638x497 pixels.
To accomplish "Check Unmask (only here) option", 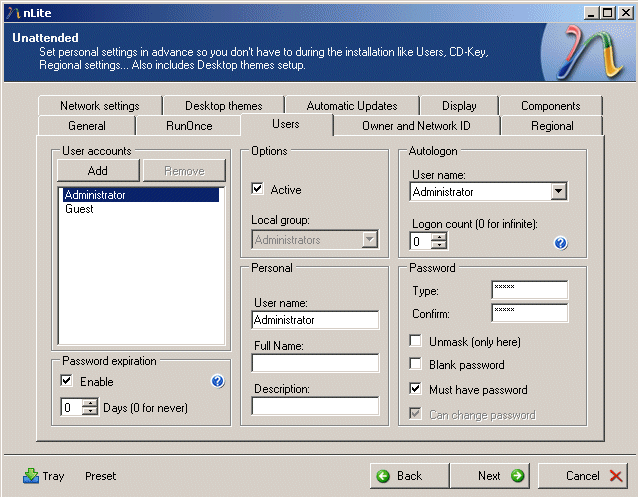I will click(x=415, y=340).
